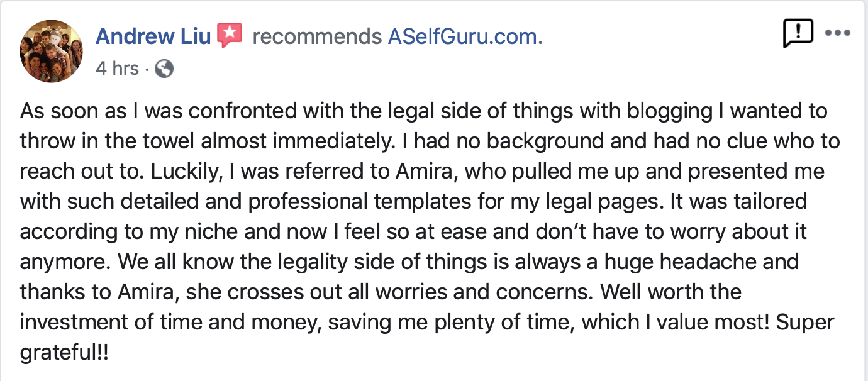Image resolution: width=868 pixels, height=381 pixels.
Task: Open the ASelfGuru.com page link
Action: point(464,36)
